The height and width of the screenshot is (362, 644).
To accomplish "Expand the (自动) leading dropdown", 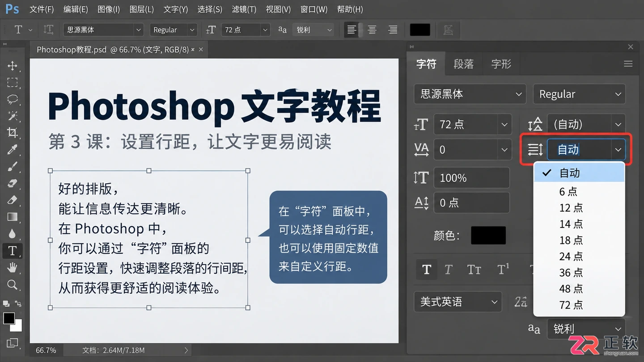I will pos(618,125).
